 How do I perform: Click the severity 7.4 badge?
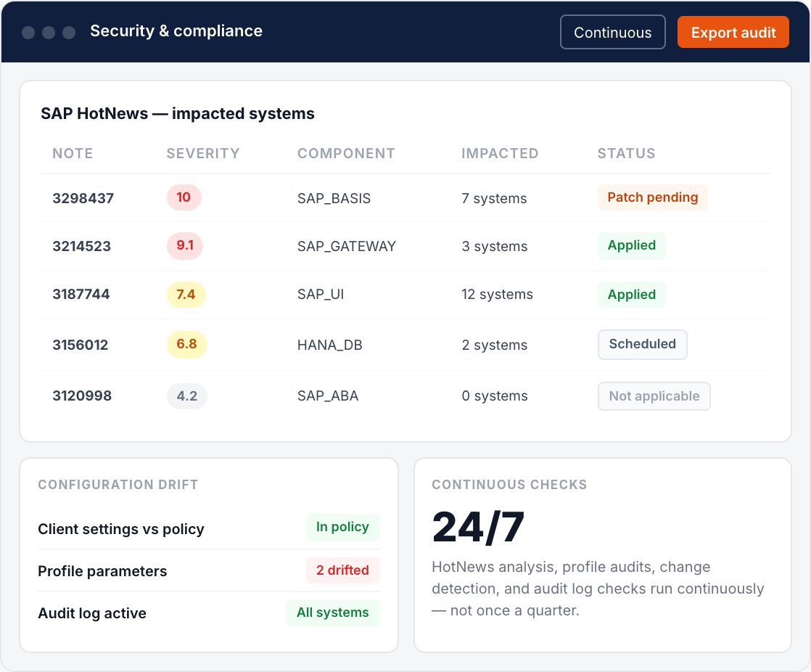click(x=186, y=295)
